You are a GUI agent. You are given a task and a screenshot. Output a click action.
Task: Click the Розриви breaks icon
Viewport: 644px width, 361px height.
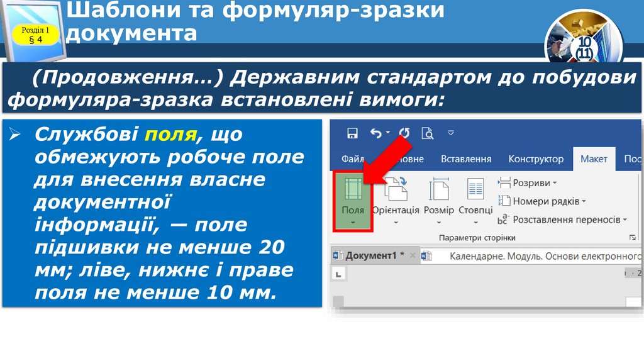504,182
